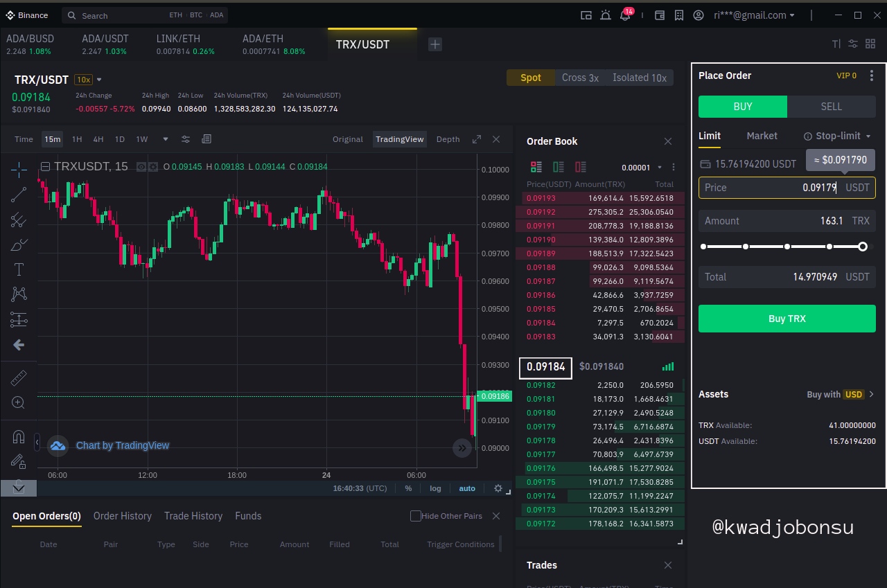Click the back arrow icon in chart toolbar

19,344
